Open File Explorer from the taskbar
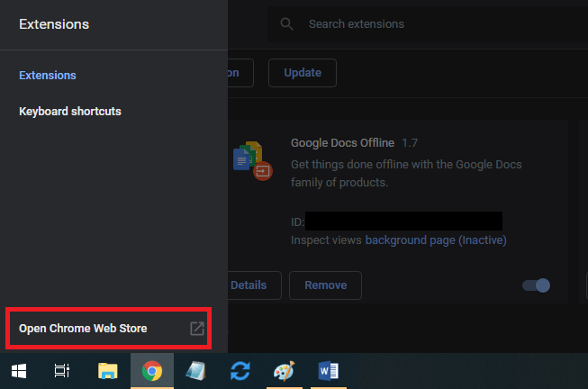 click(107, 371)
